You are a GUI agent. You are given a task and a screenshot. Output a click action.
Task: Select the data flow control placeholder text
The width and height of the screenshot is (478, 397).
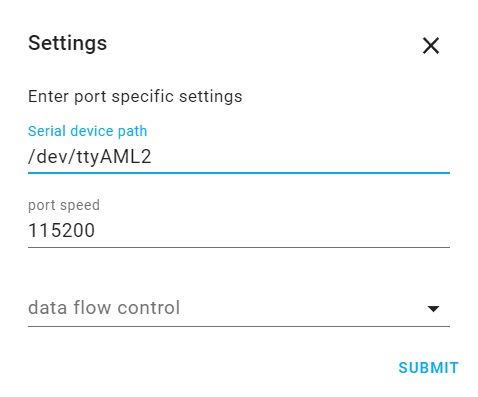click(x=104, y=307)
